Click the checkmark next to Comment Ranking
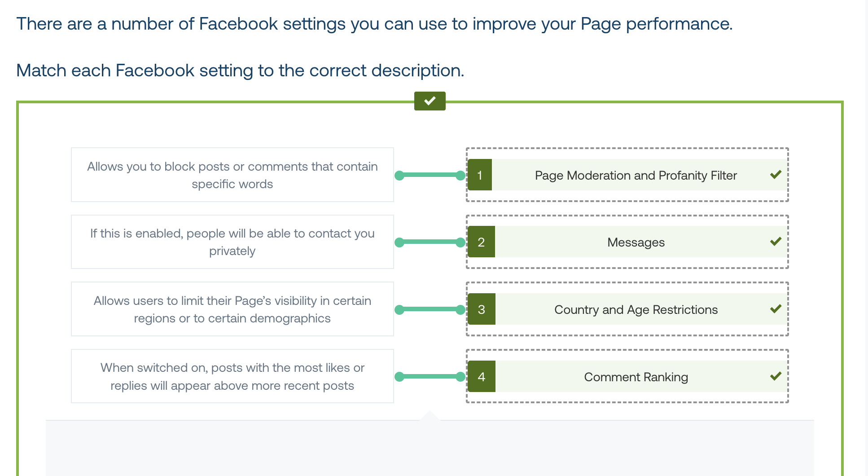Image resolution: width=868 pixels, height=476 pixels. coord(776,376)
